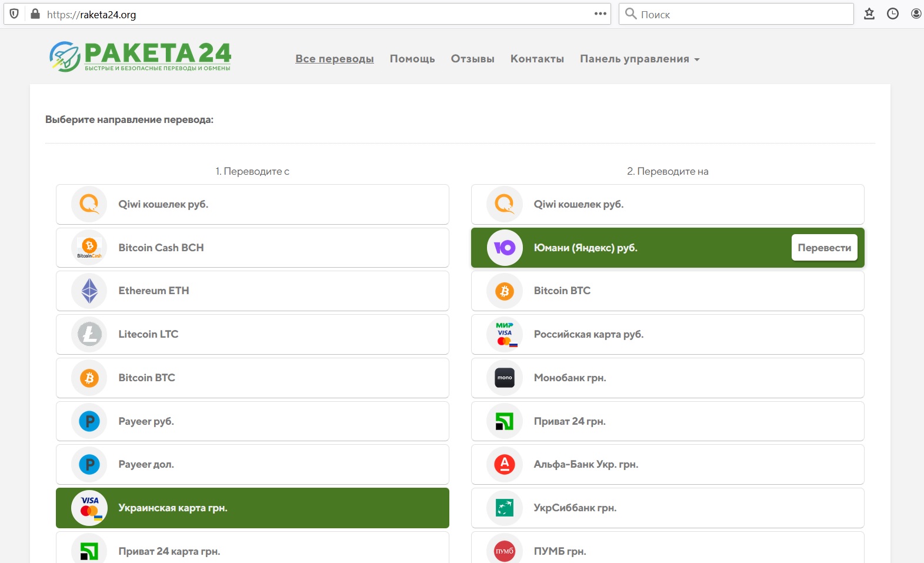Select Litecoin LTC as source
924x563 pixels.
pos(252,334)
